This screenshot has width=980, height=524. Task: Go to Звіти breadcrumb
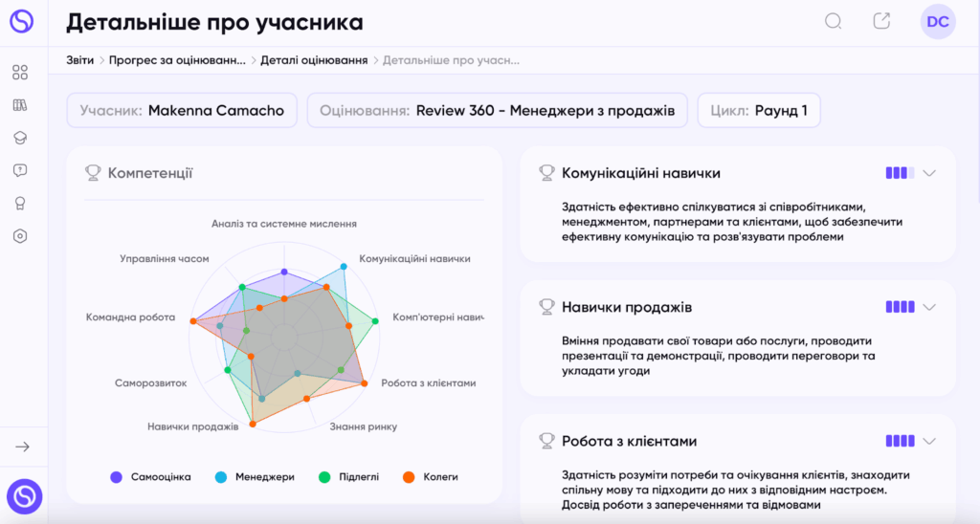point(80,60)
